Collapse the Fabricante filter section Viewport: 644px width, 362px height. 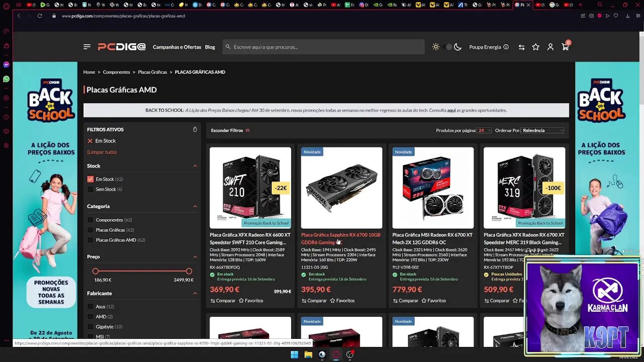click(195, 293)
